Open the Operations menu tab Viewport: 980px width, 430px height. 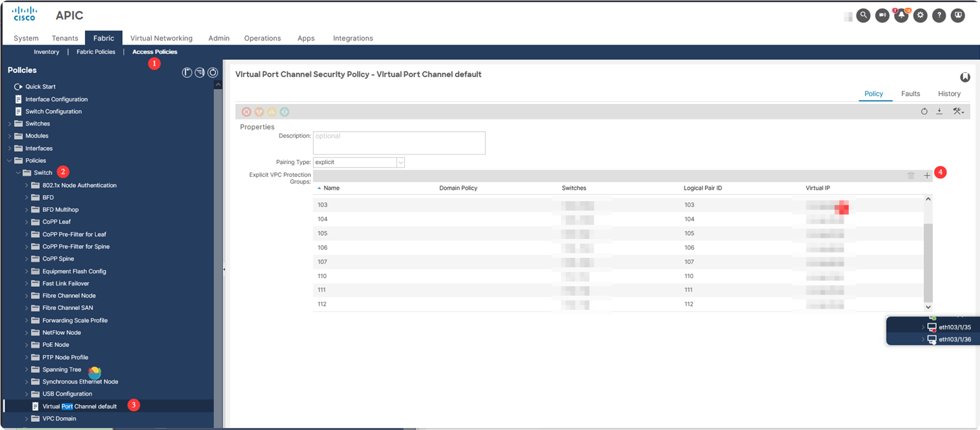[263, 38]
